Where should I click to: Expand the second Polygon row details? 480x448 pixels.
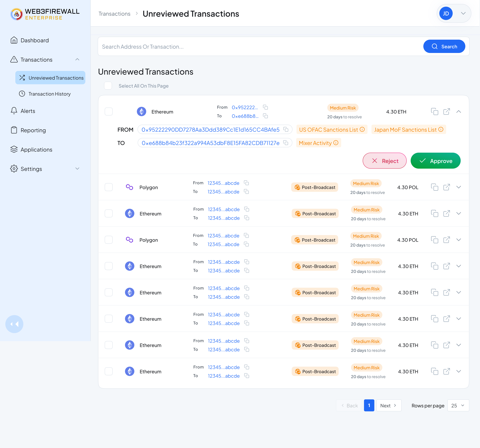click(458, 240)
